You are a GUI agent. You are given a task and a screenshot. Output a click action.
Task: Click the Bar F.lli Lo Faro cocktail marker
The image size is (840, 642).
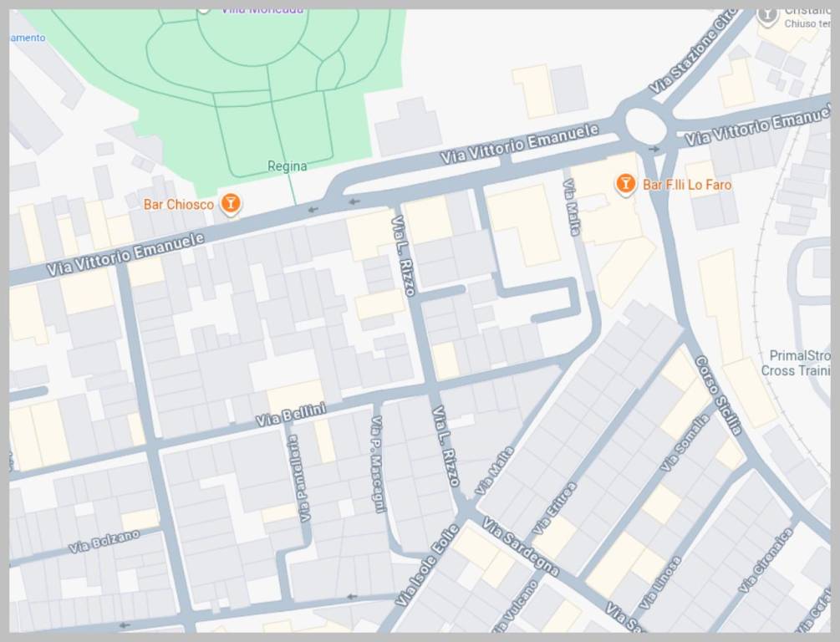[x=624, y=185]
